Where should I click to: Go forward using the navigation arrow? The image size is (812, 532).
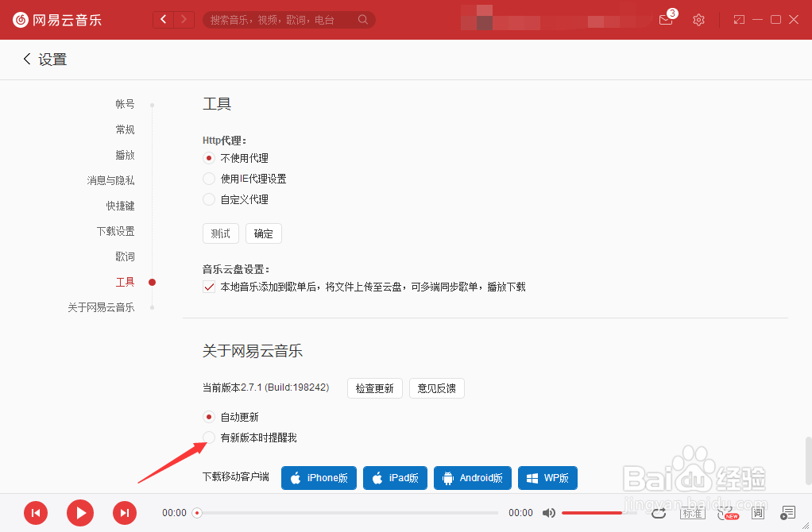pos(184,20)
